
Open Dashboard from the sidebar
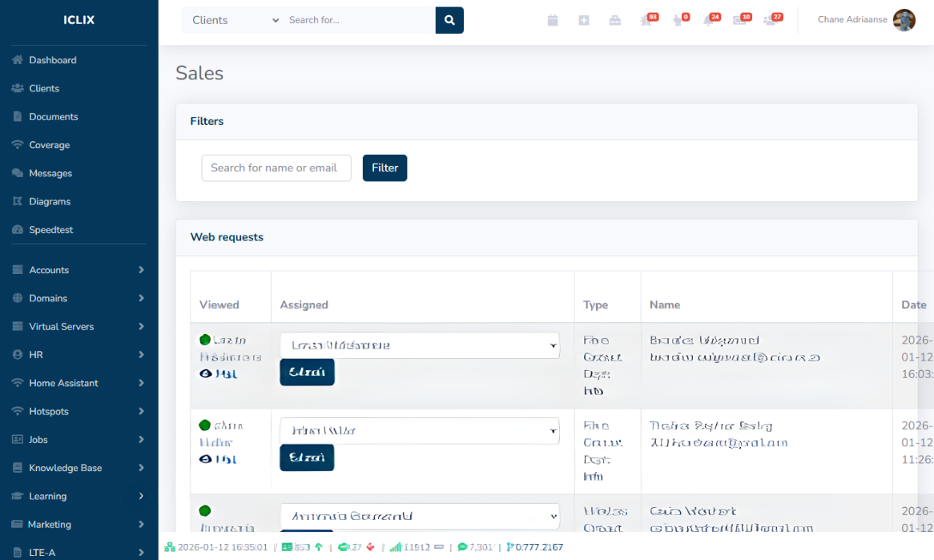click(x=53, y=60)
